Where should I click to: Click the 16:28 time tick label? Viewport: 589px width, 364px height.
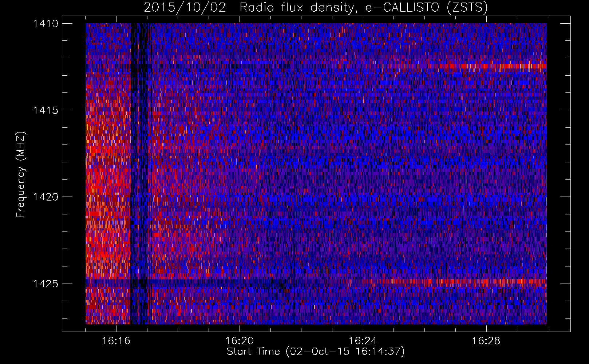pyautogui.click(x=486, y=341)
